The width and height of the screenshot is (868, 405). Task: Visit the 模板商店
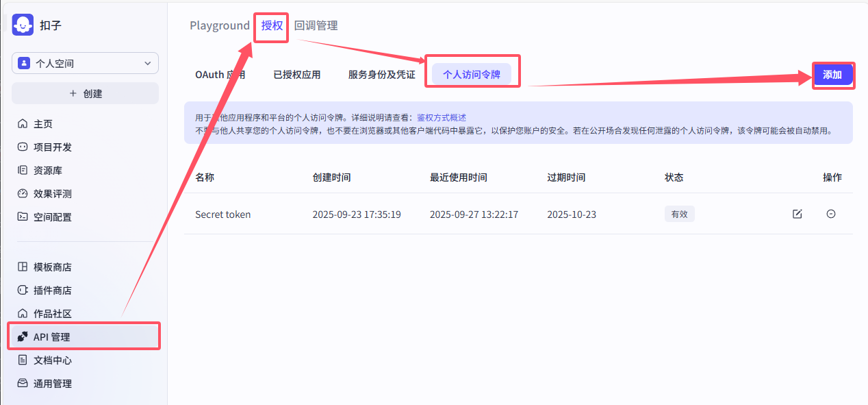[x=53, y=267]
